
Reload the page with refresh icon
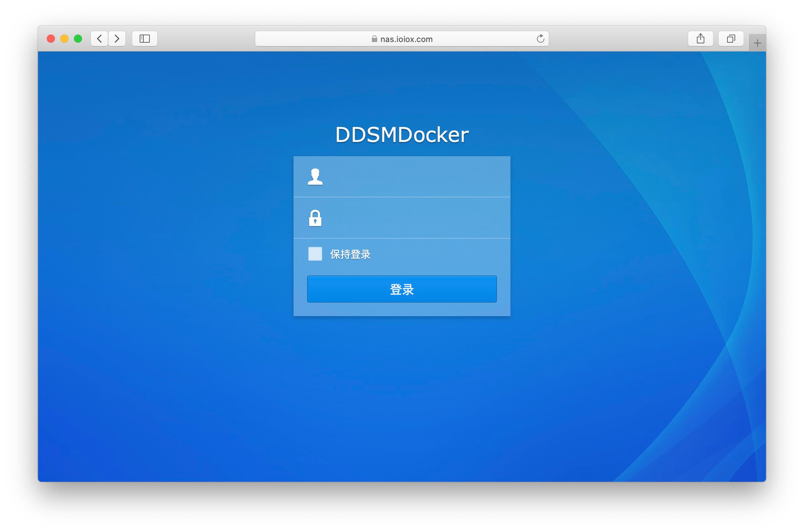click(x=540, y=39)
